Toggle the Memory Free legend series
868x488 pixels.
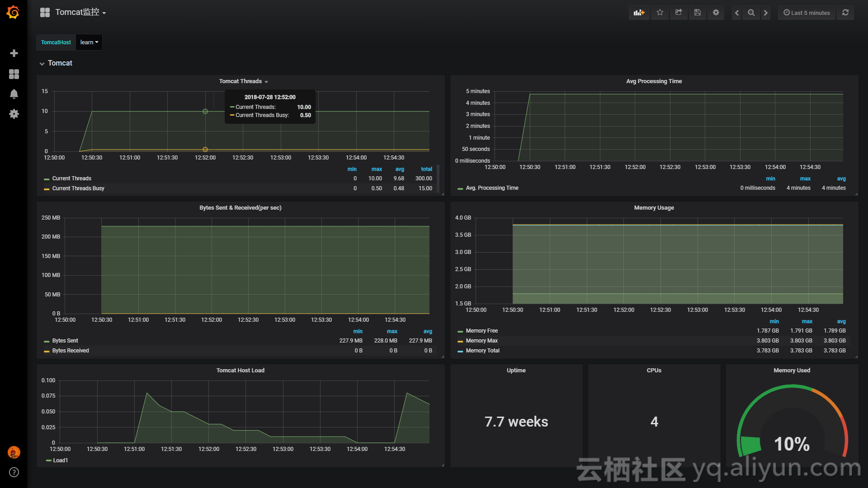482,331
